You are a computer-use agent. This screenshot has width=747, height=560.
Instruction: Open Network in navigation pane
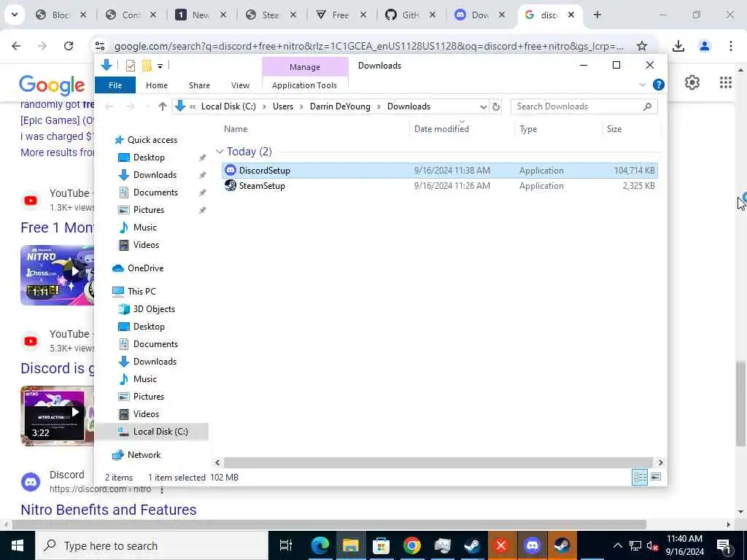coord(144,455)
